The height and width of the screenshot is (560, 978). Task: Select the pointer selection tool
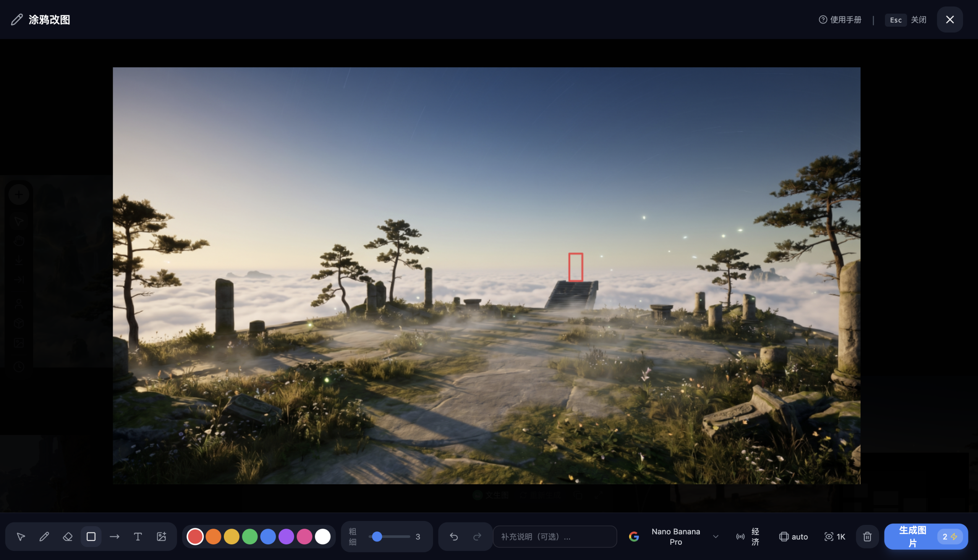coord(21,537)
